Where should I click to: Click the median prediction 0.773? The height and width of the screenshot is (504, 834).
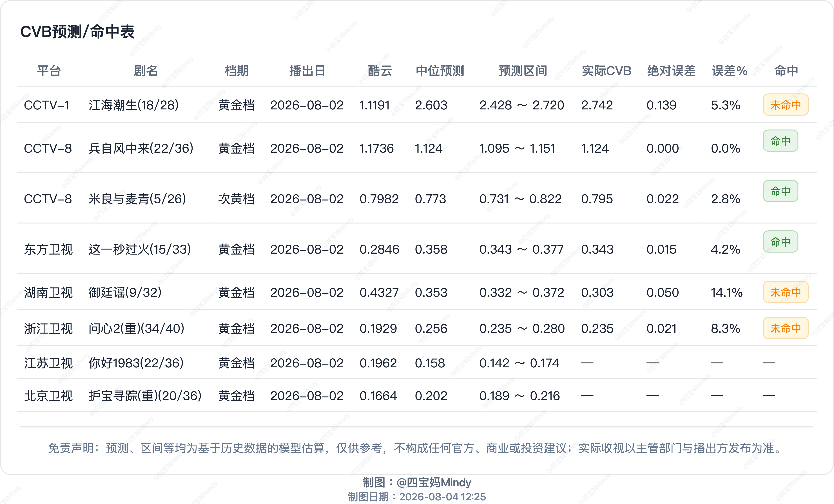coord(431,199)
